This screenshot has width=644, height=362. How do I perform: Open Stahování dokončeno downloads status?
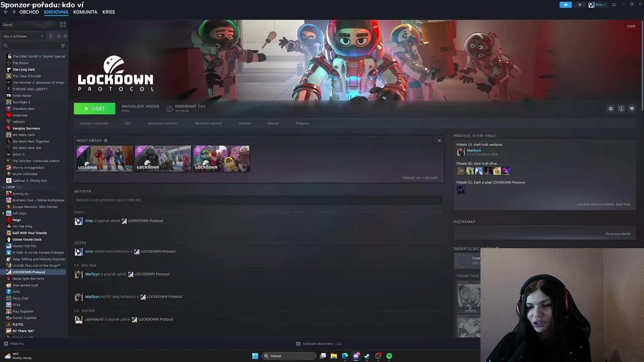318,344
